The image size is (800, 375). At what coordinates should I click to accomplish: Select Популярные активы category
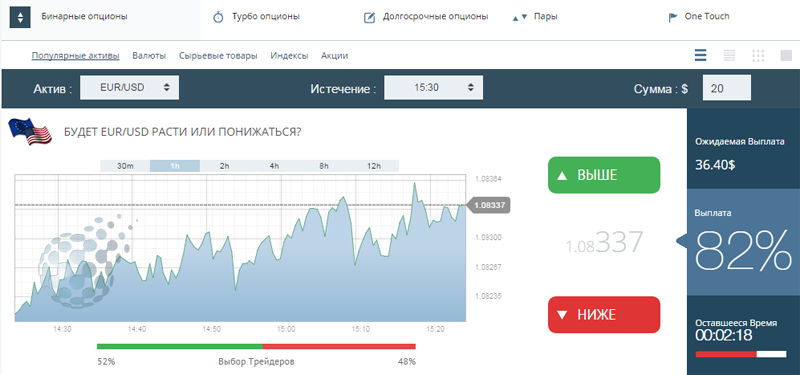[x=76, y=56]
